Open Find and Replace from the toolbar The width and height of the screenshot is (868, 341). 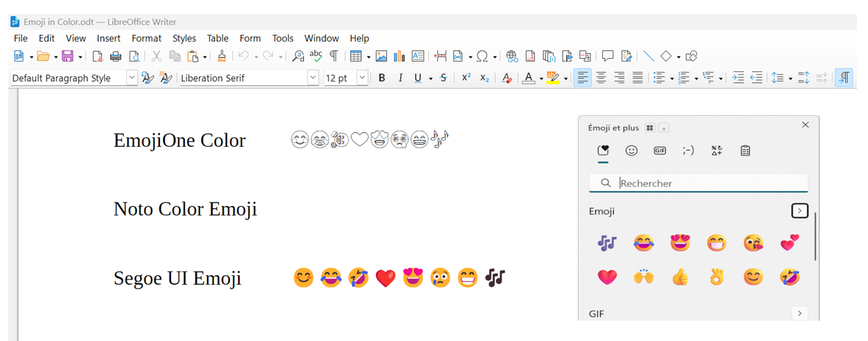click(298, 57)
